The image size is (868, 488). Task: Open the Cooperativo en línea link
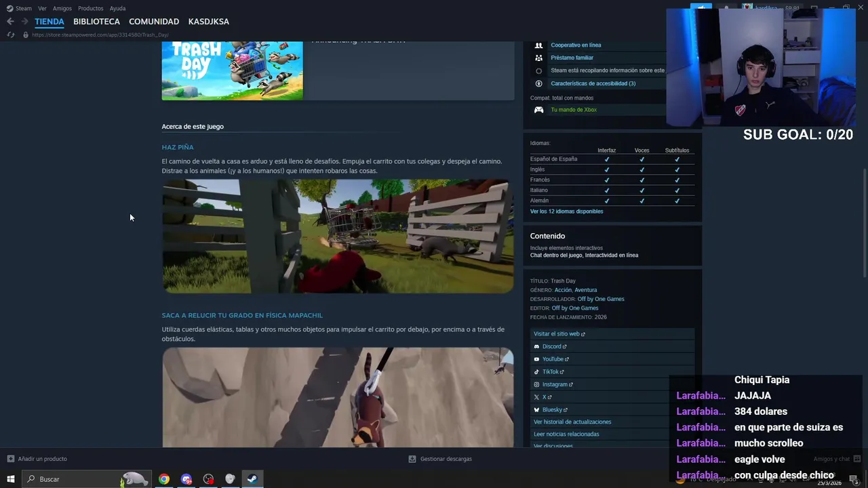click(x=576, y=45)
